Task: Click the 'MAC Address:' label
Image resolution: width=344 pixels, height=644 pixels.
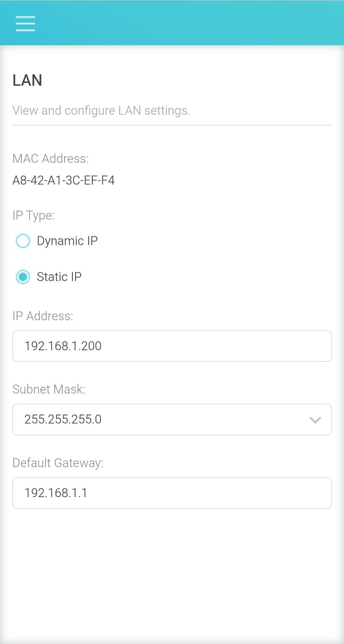Action: pos(51,158)
